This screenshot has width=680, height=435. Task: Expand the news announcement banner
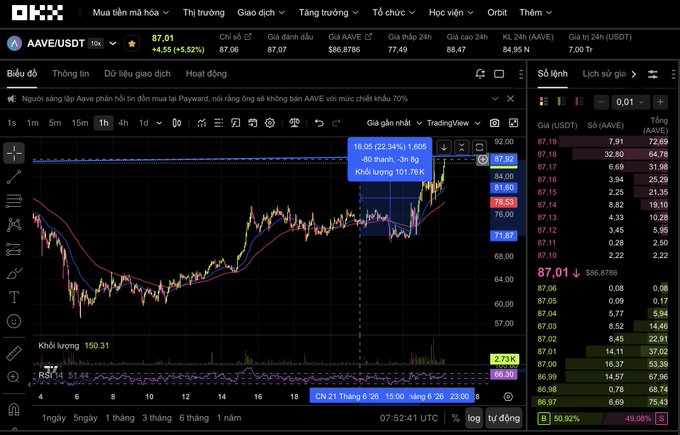(495, 98)
